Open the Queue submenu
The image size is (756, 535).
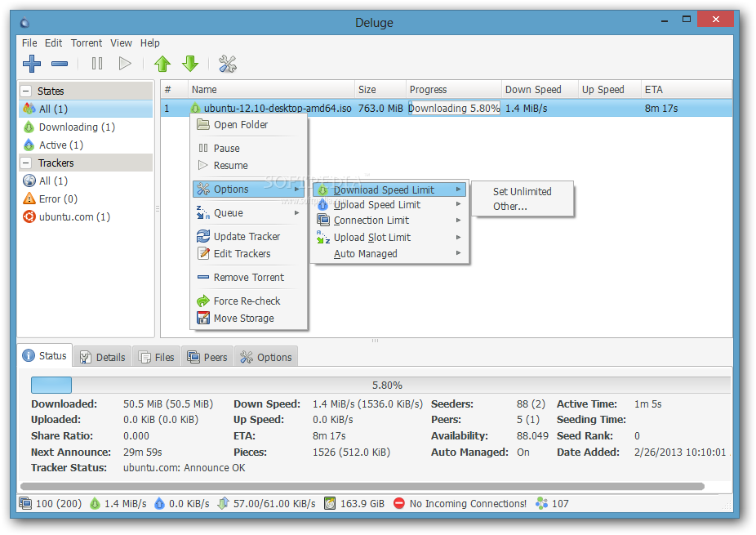(229, 213)
